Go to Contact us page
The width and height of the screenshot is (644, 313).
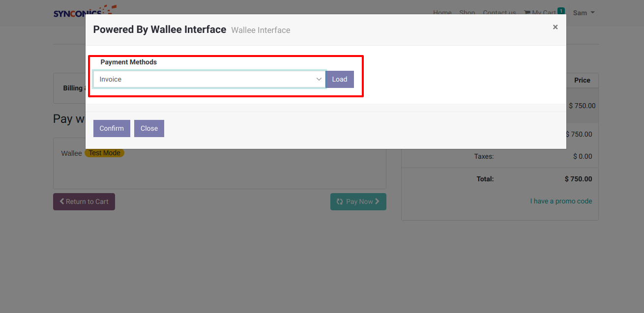[499, 13]
